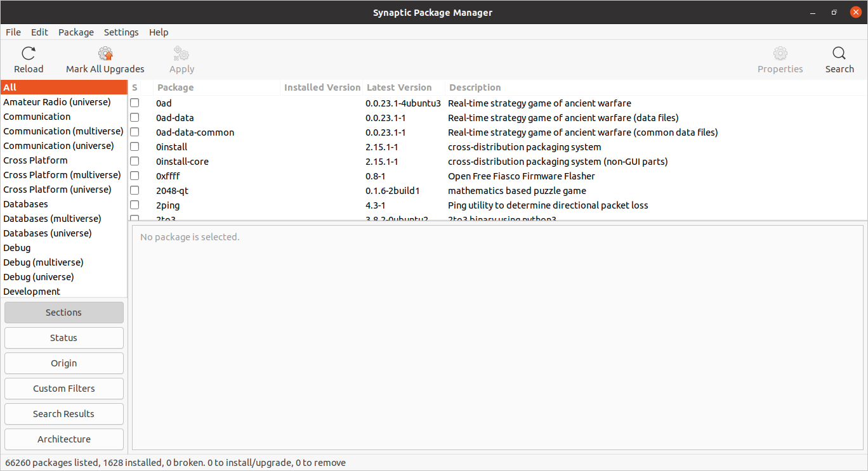Open the Package menu
Screen dimensions: 868x471
tap(76, 32)
